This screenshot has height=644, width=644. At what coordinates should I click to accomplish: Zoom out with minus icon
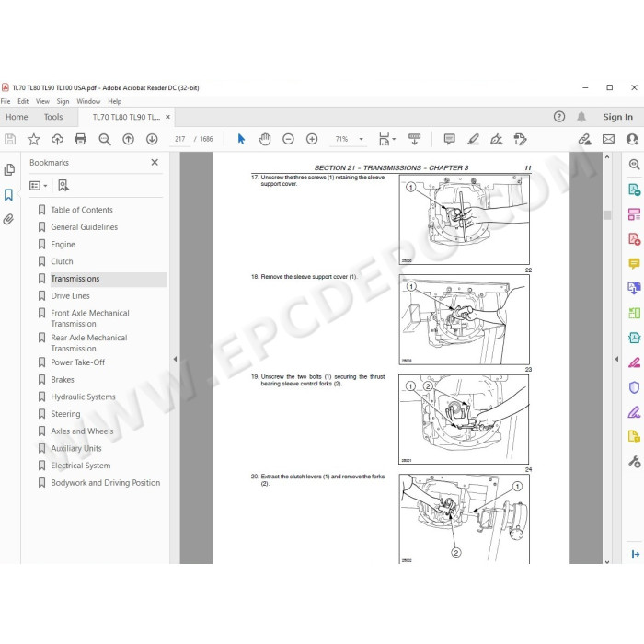coord(288,139)
